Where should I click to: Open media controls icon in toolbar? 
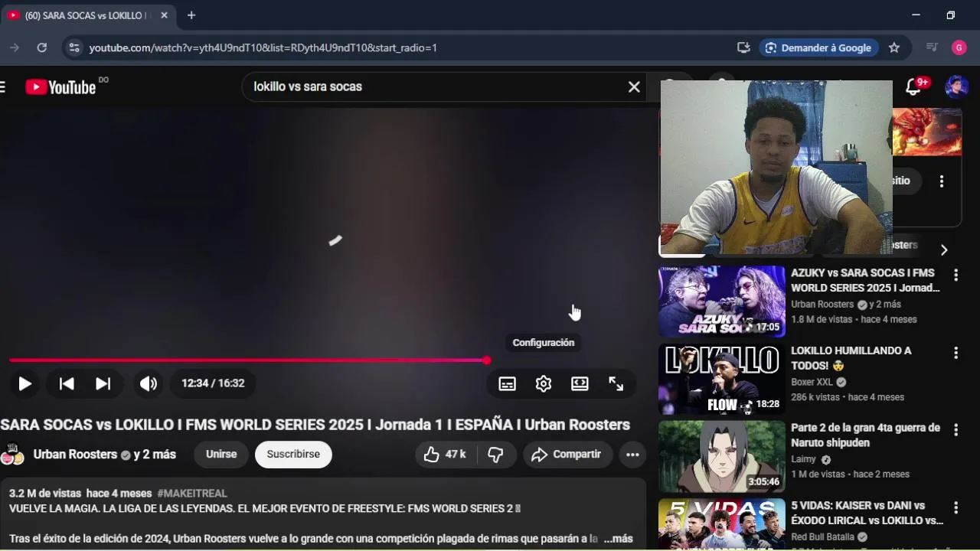[x=932, y=47]
